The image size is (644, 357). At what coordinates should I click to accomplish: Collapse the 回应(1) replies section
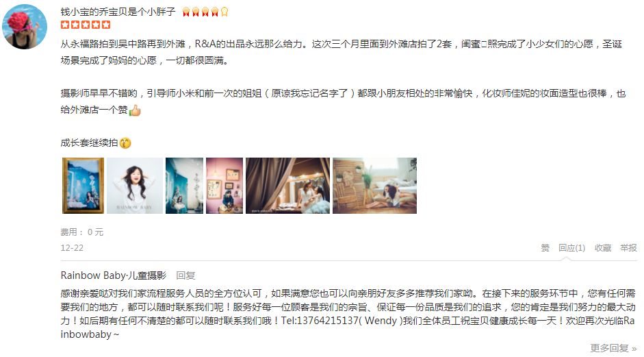tap(571, 247)
